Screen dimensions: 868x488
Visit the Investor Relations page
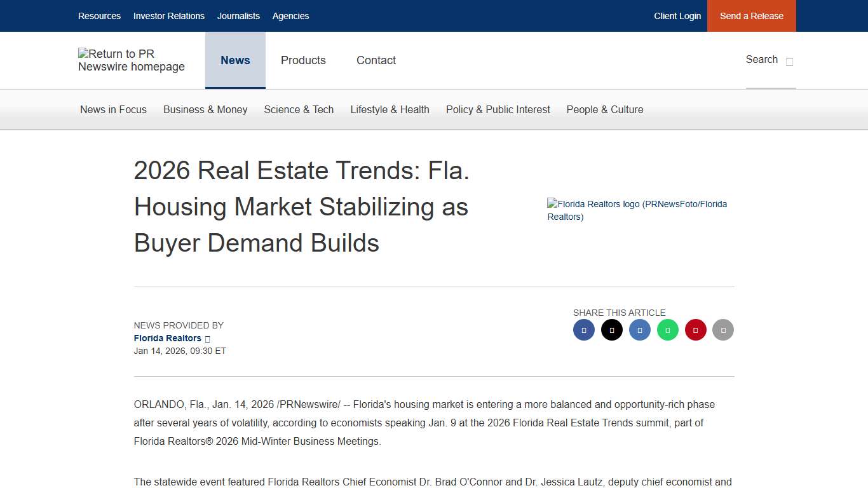coord(169,16)
